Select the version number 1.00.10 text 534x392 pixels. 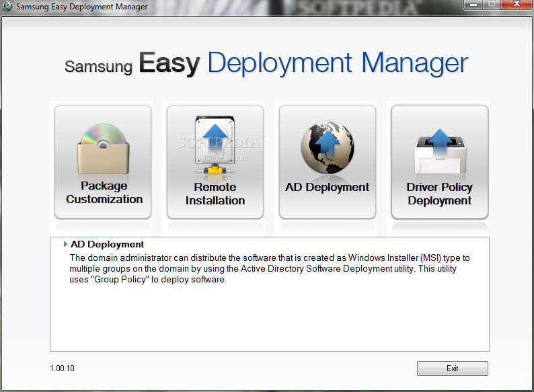click(62, 368)
